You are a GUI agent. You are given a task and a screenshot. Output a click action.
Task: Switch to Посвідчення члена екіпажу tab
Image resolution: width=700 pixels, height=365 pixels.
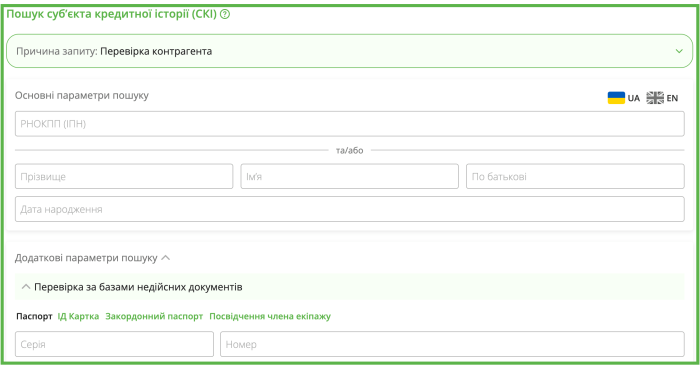pyautogui.click(x=270, y=316)
